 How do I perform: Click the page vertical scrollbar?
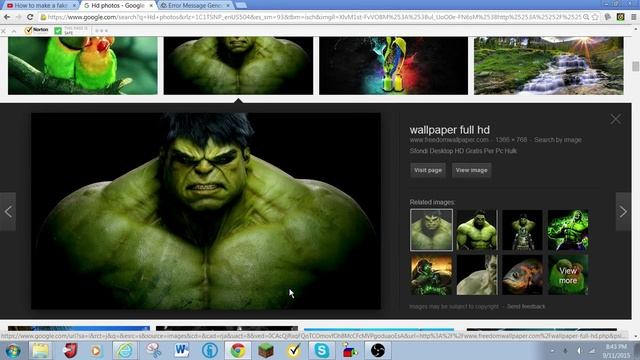[x=636, y=66]
